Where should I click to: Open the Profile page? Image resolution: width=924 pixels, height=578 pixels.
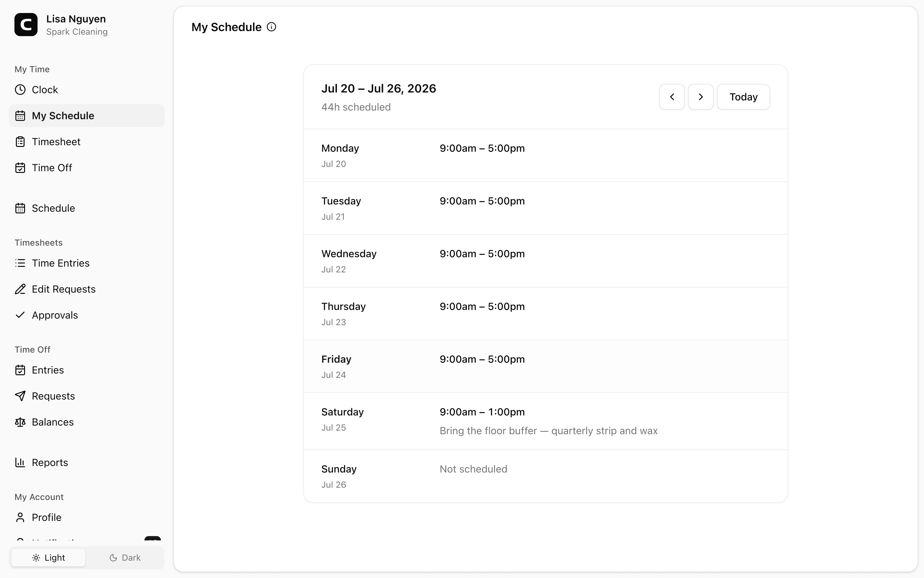click(87, 518)
